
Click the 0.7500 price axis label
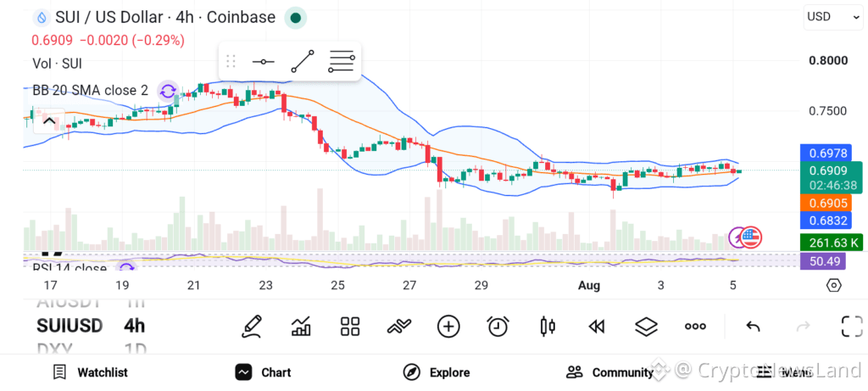(827, 111)
